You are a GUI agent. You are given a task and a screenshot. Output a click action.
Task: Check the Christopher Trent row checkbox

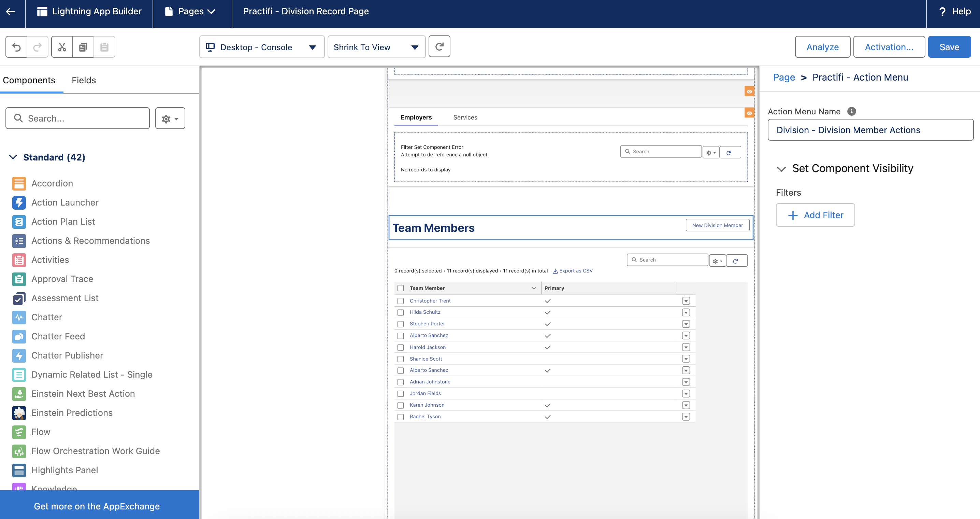(400, 301)
